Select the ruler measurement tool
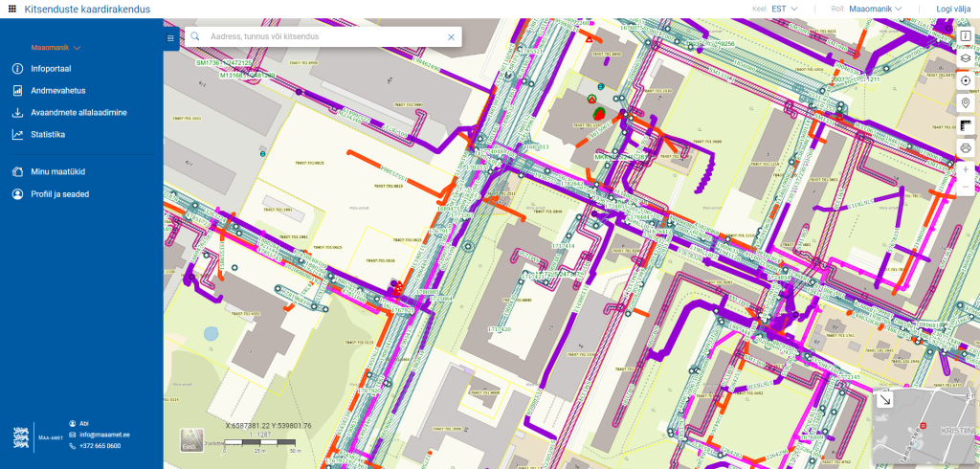Screen dimensions: 980x469 point(966,125)
